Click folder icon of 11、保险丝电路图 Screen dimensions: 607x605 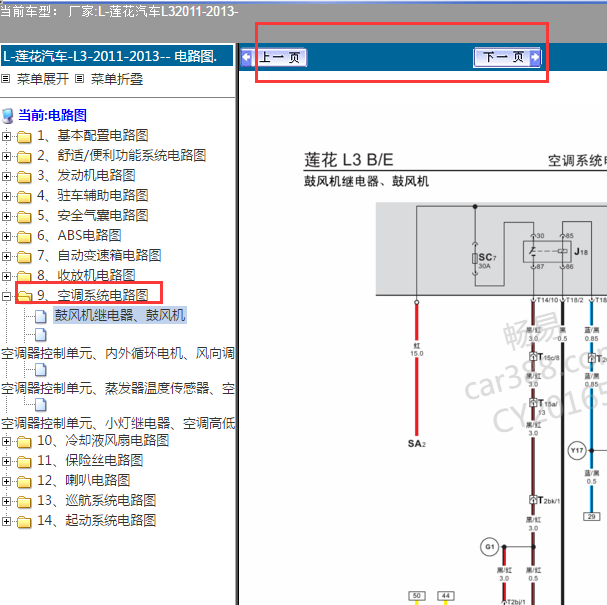click(24, 462)
